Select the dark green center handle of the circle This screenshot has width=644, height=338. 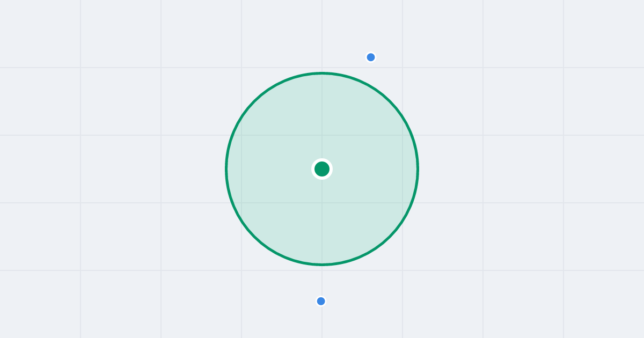point(322,169)
